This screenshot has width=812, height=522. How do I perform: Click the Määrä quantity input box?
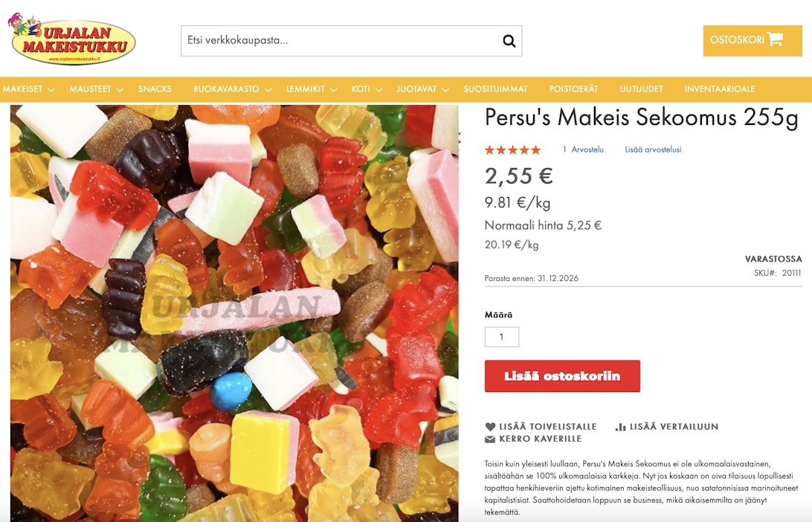pyautogui.click(x=501, y=337)
